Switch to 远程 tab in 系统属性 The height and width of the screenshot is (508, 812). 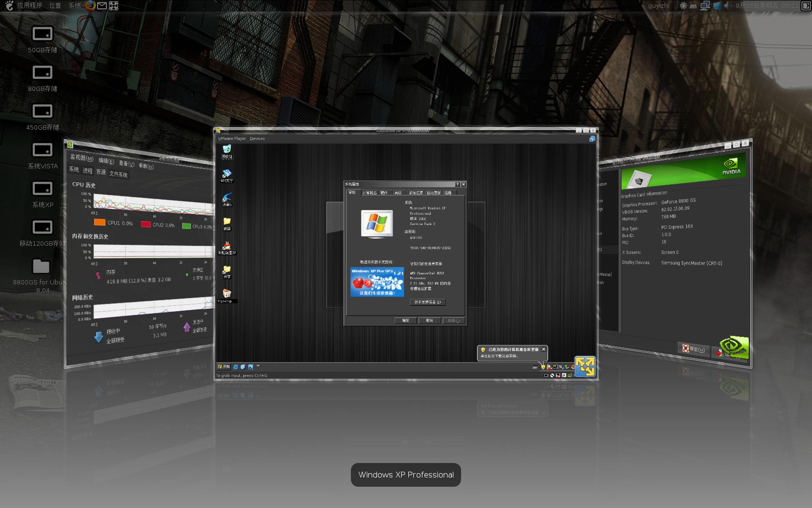[x=449, y=193]
